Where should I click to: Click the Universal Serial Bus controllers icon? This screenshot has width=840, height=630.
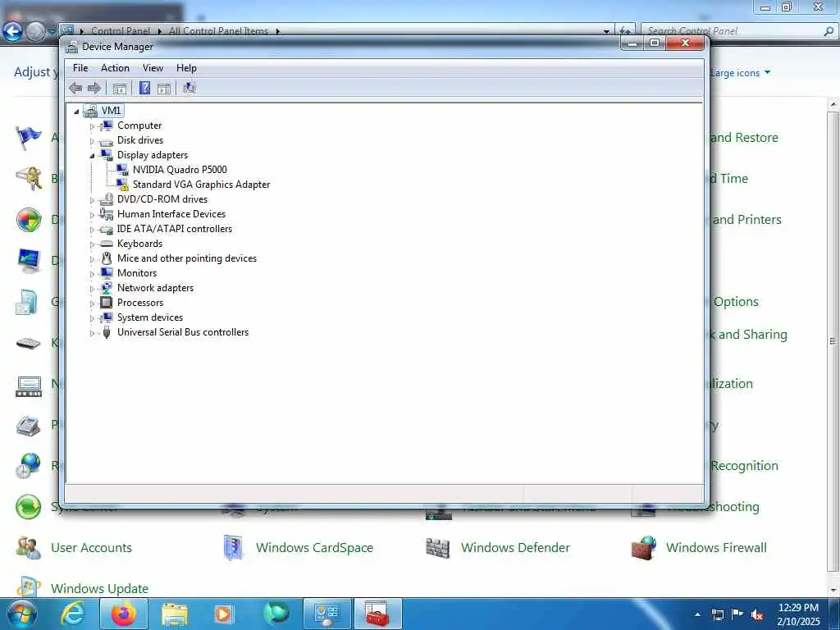click(107, 332)
